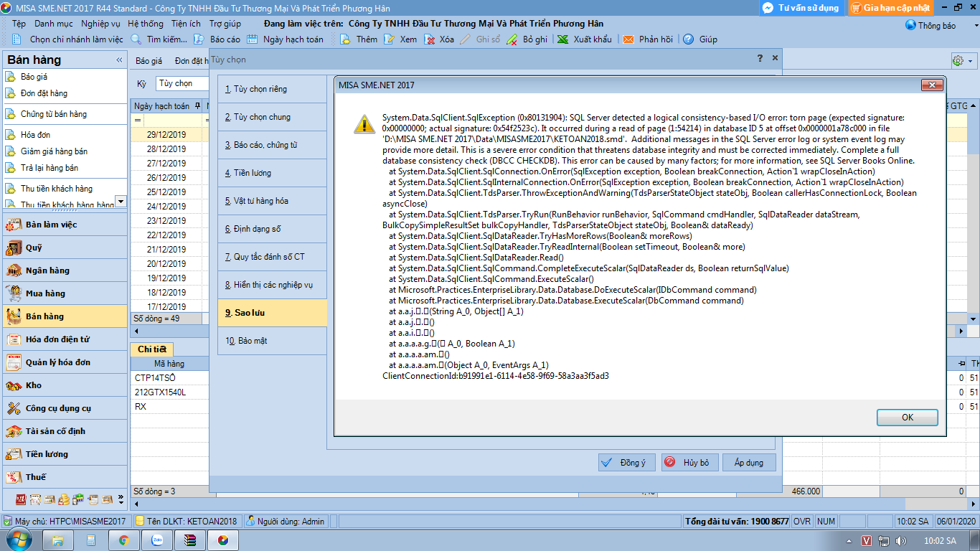This screenshot has width=980, height=551.
Task: Open Giảm giá hàng bán in sidebar
Action: click(x=54, y=151)
